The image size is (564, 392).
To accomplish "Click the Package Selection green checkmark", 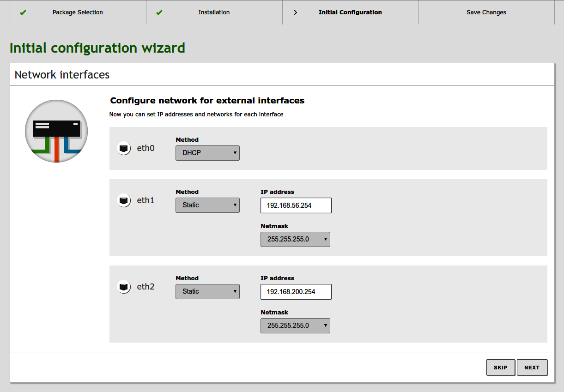I will pyautogui.click(x=23, y=12).
